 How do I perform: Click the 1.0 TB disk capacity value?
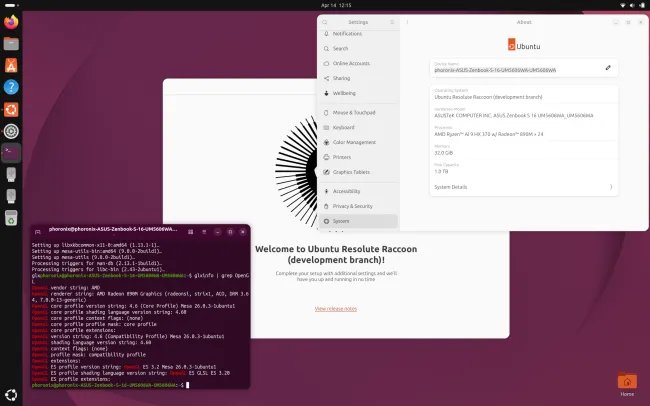tap(441, 171)
